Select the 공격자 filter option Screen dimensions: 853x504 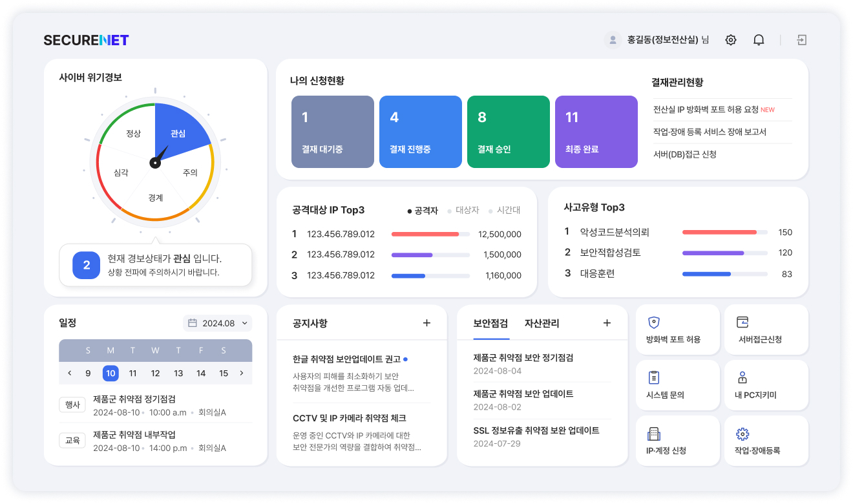[x=423, y=211]
